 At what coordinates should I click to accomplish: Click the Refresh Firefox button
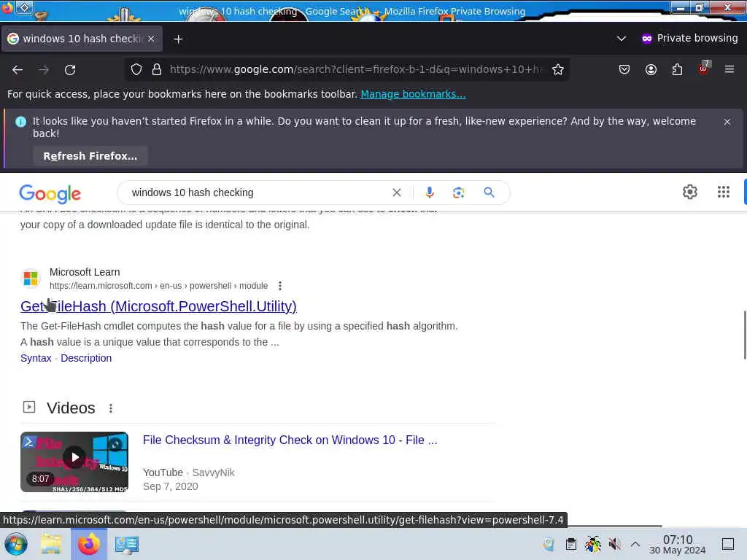(x=90, y=156)
